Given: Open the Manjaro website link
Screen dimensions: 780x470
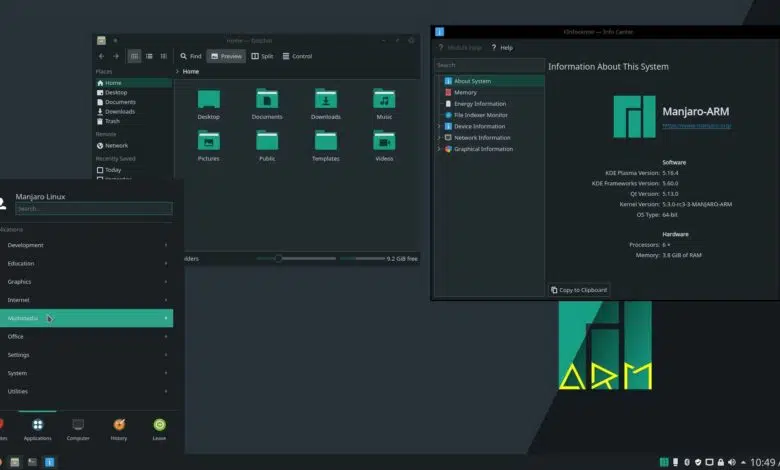Looking at the screenshot, I should (696, 126).
